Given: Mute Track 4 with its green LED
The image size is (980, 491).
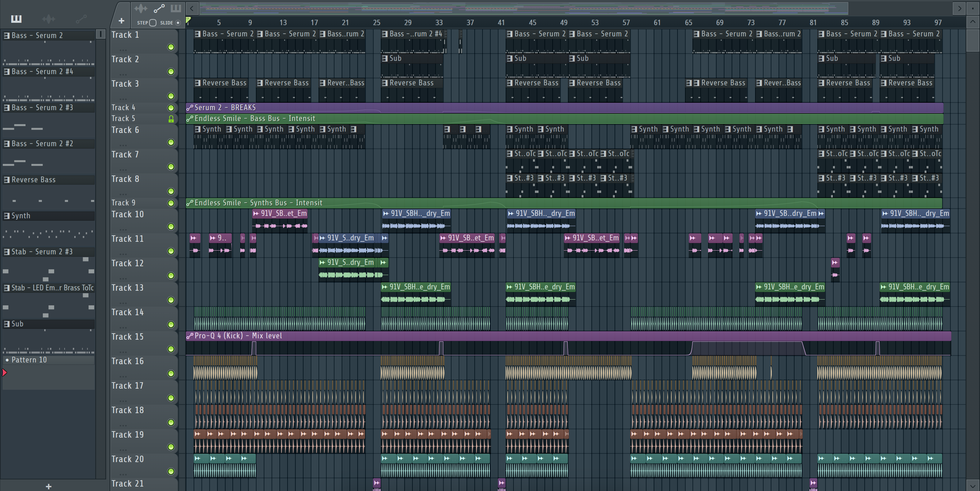Looking at the screenshot, I should click(x=171, y=108).
